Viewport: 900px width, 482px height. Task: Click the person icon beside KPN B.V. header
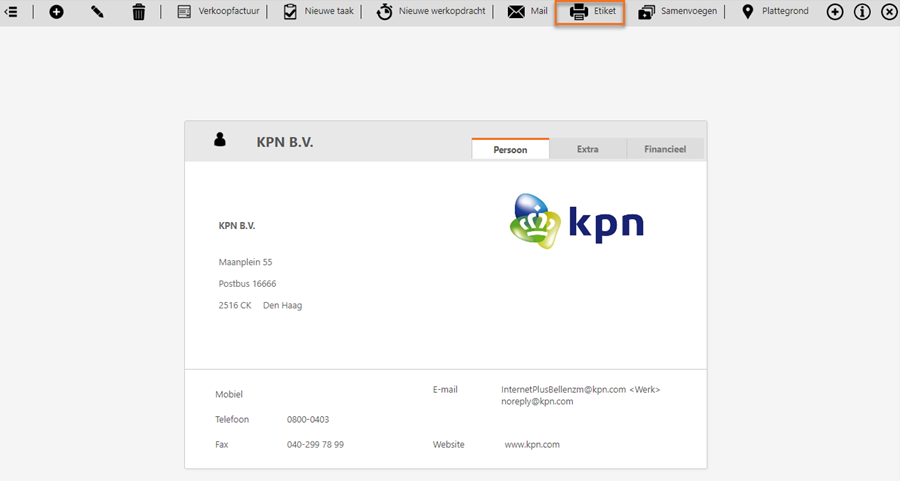[220, 139]
